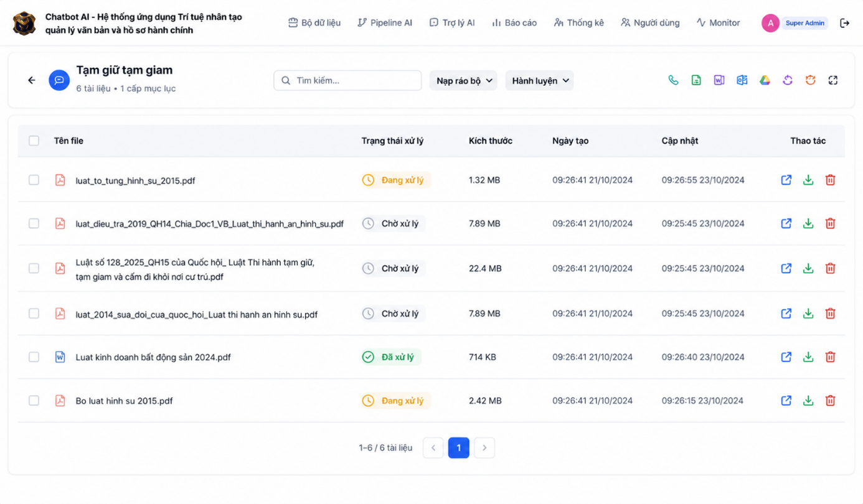The width and height of the screenshot is (863, 504).
Task: Delete the Luật số 128_2025_QH15 file
Action: pos(830,268)
